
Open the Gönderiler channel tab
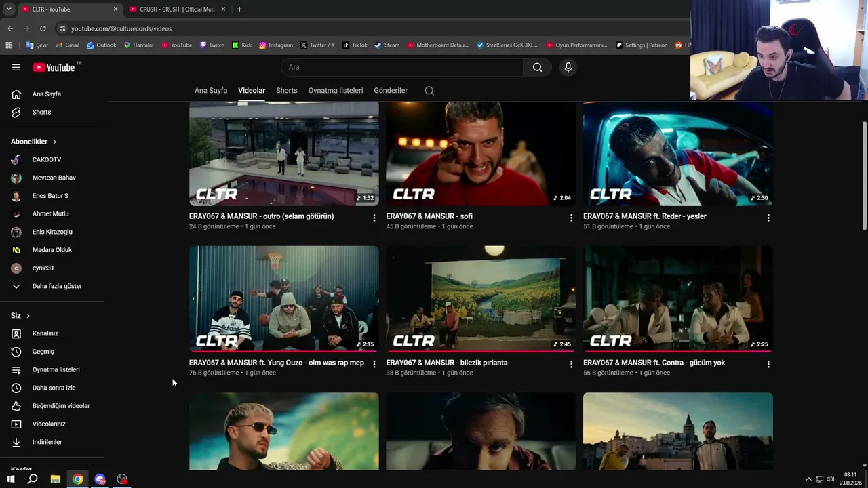(x=391, y=91)
